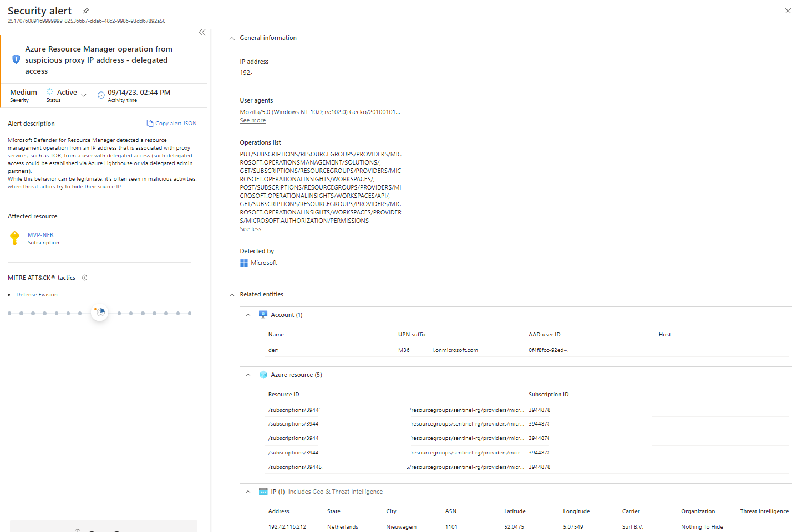Viewport: 792px width, 532px height.
Task: Open the Active status dropdown
Action: coord(83,95)
